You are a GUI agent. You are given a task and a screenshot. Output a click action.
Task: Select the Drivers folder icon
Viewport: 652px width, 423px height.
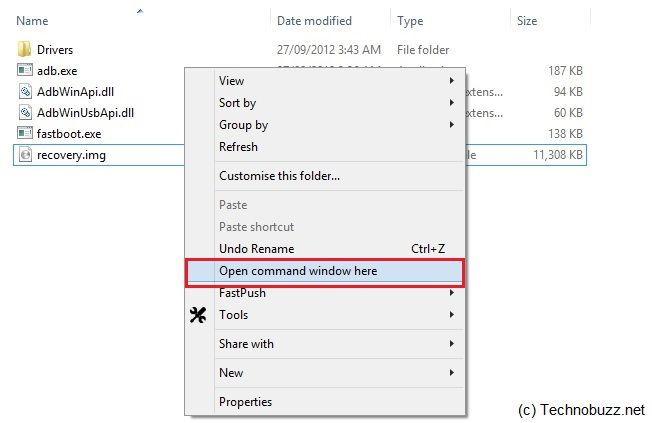[25, 49]
